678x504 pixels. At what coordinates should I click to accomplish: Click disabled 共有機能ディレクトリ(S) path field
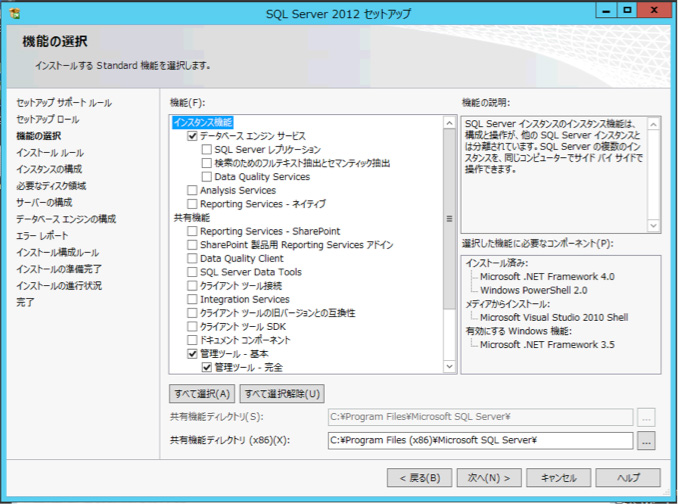tap(480, 417)
